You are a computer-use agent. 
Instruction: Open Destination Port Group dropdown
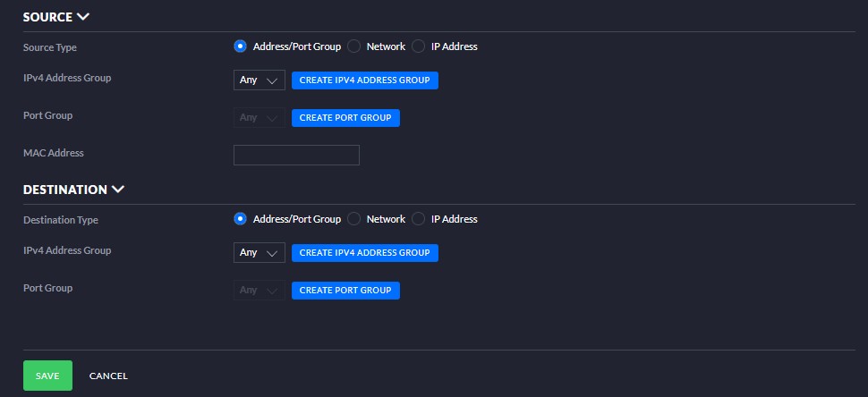(259, 291)
